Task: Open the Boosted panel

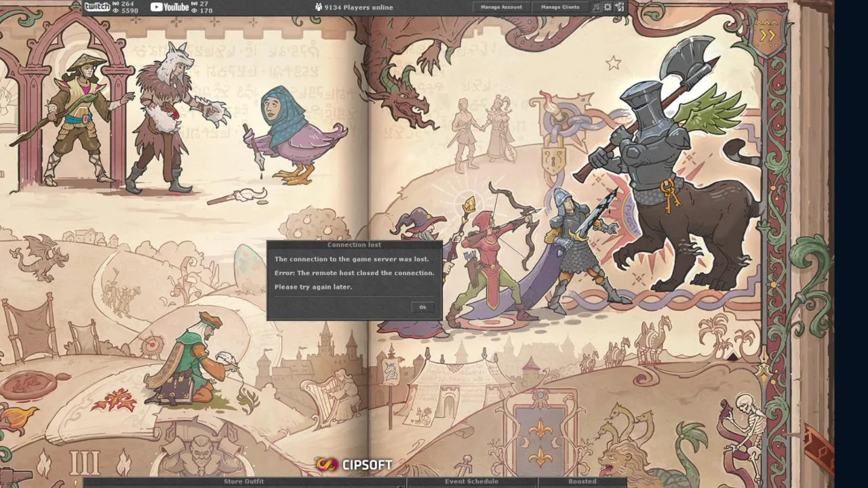Action: (x=583, y=482)
